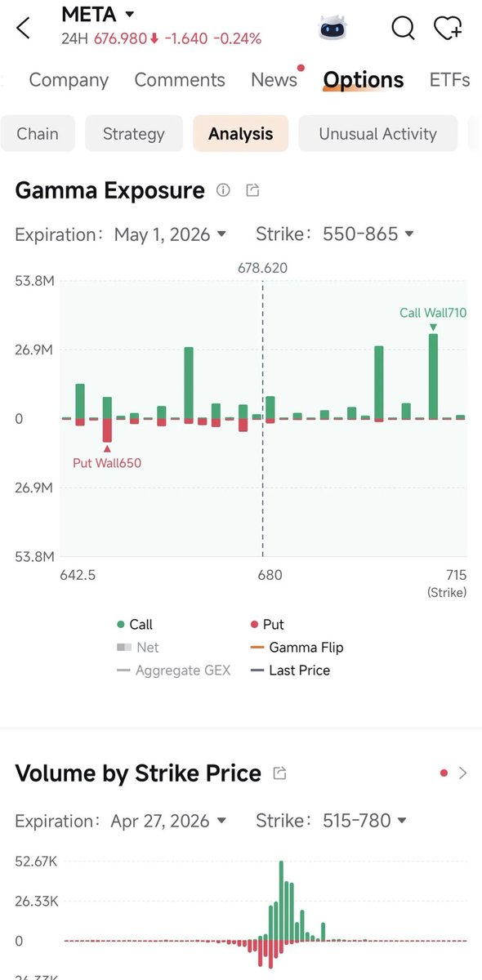
Task: Open the Apr 27, 2026 expiration dropdown
Action: [x=169, y=820]
